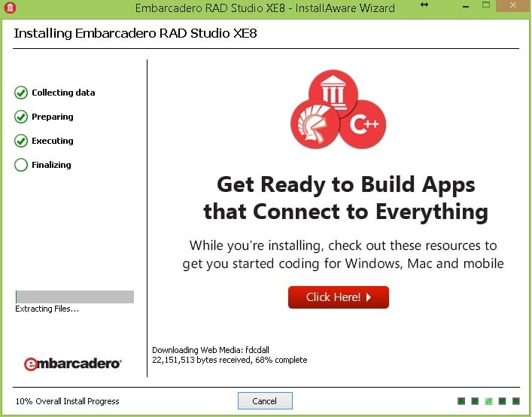The height and width of the screenshot is (417, 532).
Task: Click the 'Finalizing' step label
Action: pos(52,165)
